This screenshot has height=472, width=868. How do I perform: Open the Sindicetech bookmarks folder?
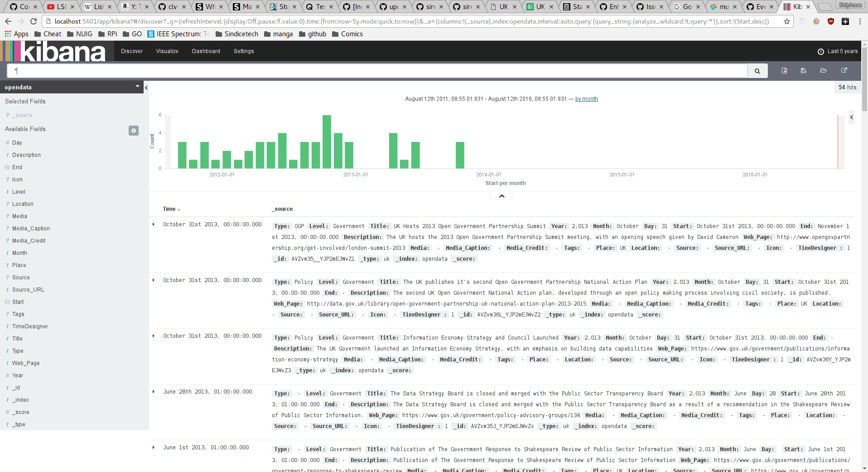click(237, 34)
